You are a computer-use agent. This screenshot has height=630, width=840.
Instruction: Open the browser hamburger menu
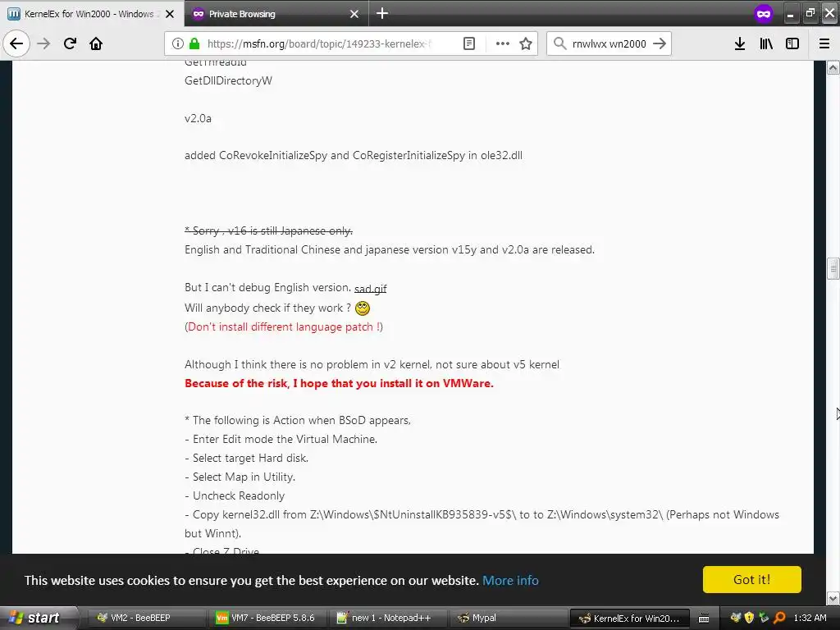[824, 43]
